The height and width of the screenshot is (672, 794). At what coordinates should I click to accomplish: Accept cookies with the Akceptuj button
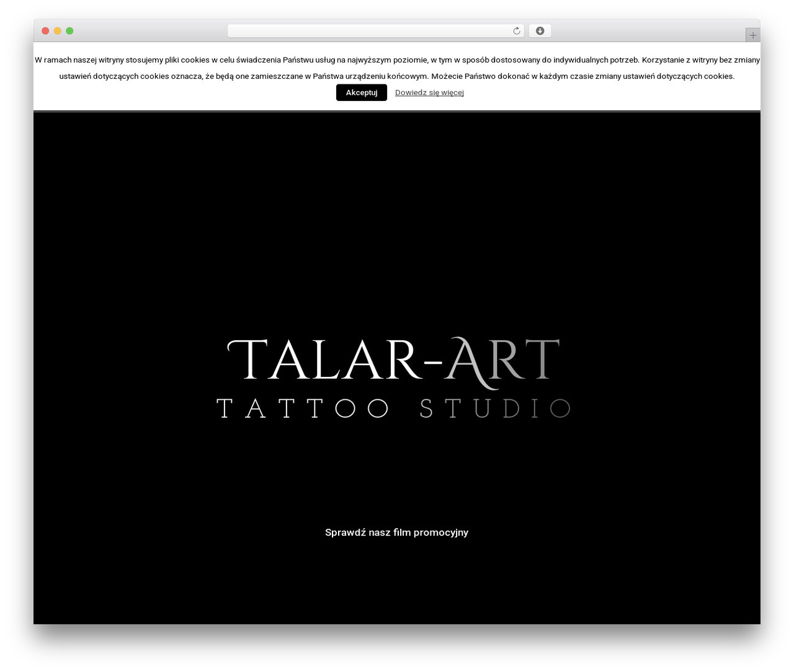pyautogui.click(x=362, y=92)
